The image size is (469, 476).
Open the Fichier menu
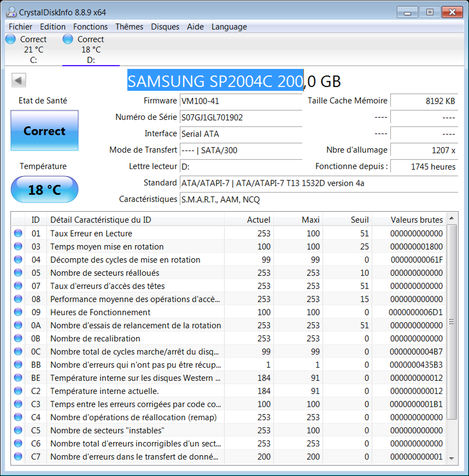(20, 27)
